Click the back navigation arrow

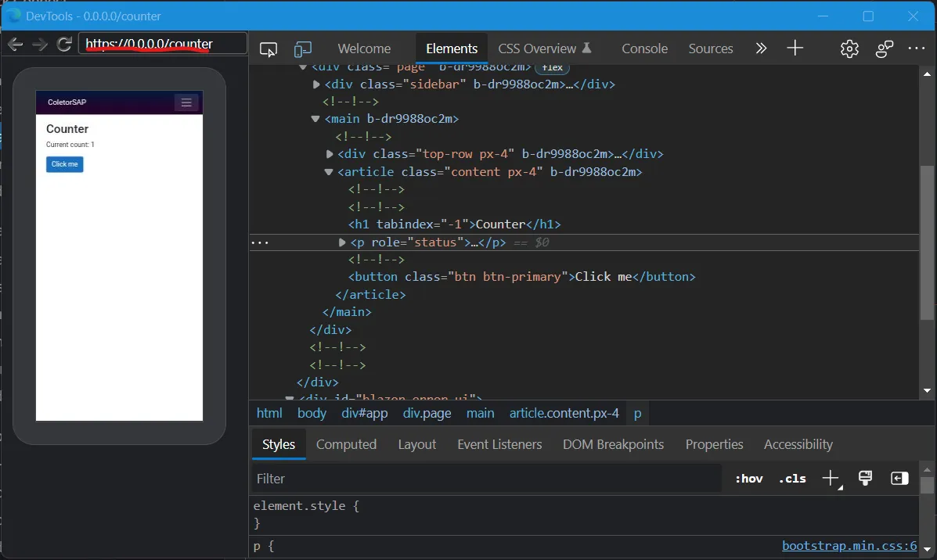15,44
